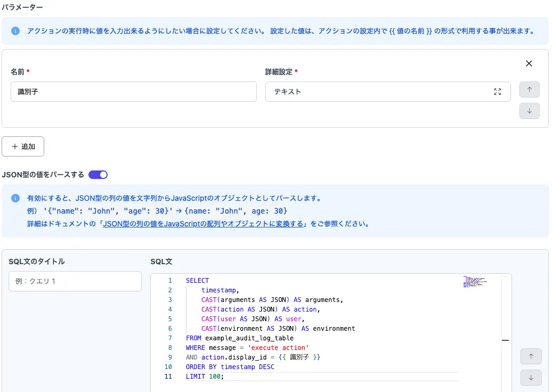Move the SQL block up
Viewport: 553px width, 392px height.
tap(531, 356)
